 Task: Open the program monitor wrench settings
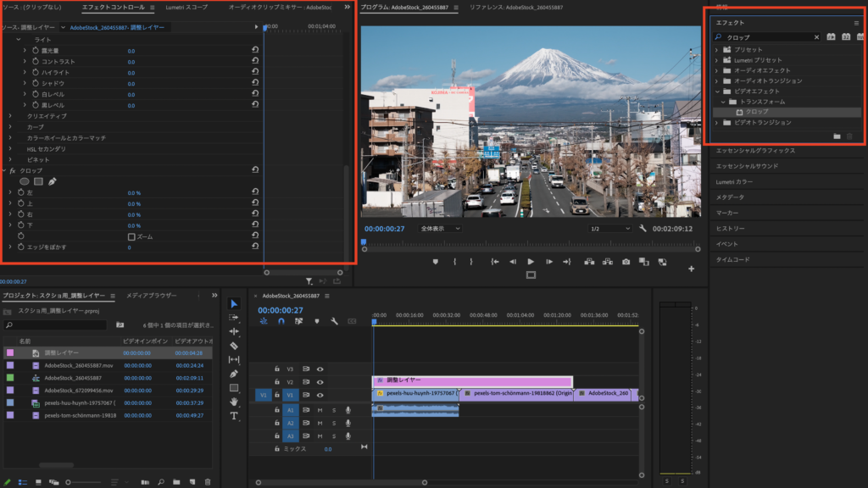point(643,229)
